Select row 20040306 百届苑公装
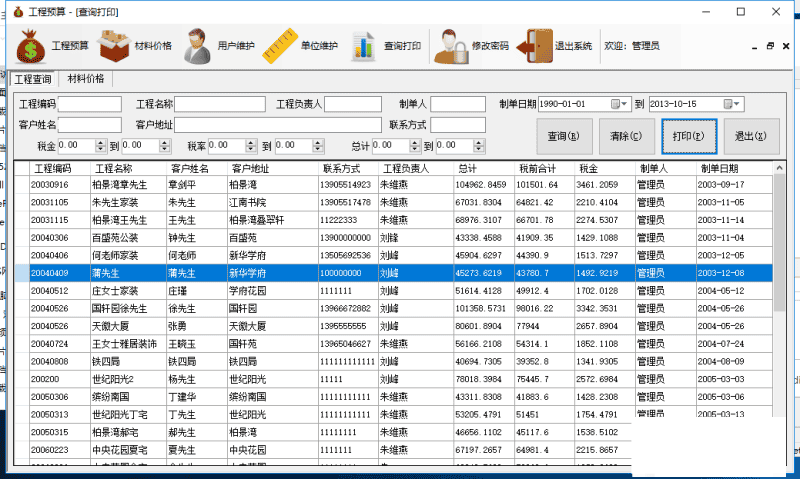Viewport: 800px width, 479px height. point(393,238)
